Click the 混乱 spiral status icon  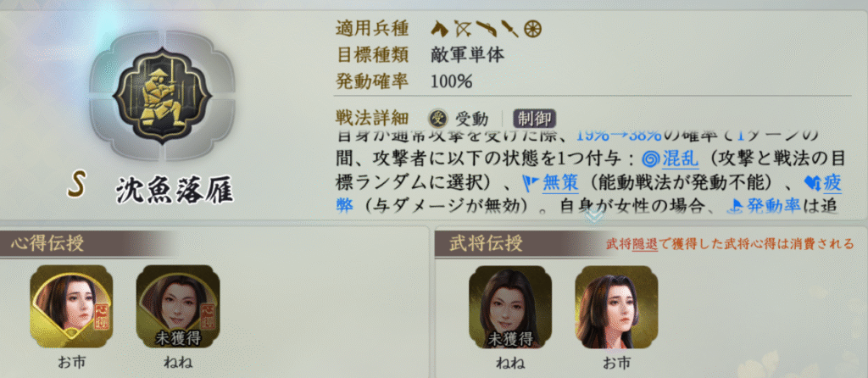[649, 158]
